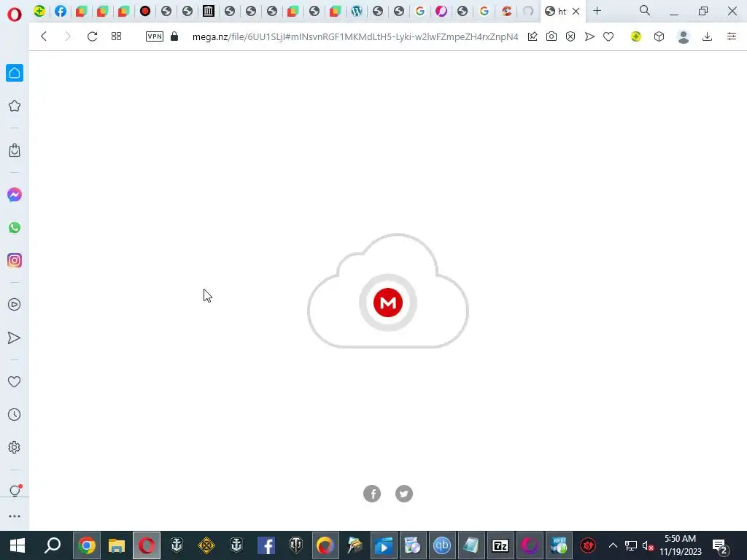Open File Explorer from taskbar

pos(116,545)
